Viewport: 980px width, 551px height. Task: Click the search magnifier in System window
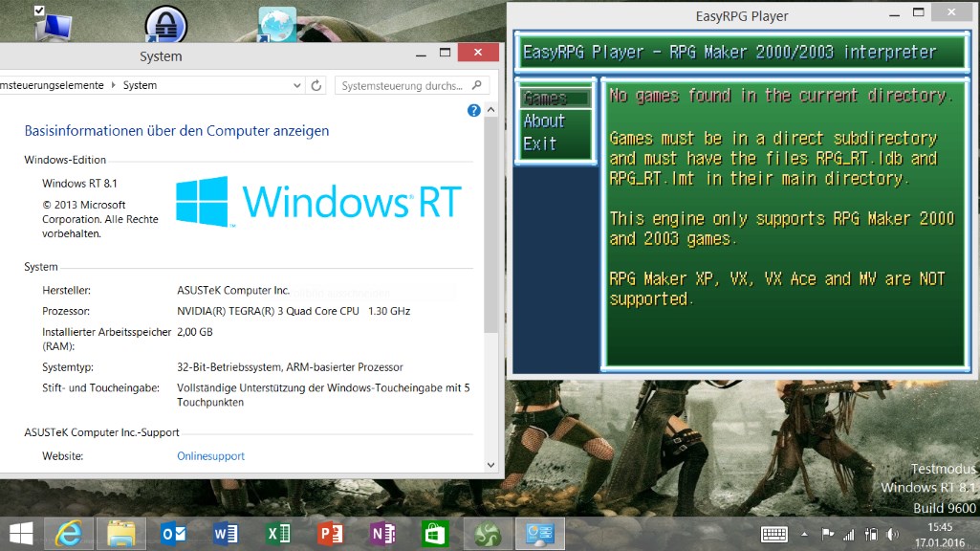pos(477,85)
